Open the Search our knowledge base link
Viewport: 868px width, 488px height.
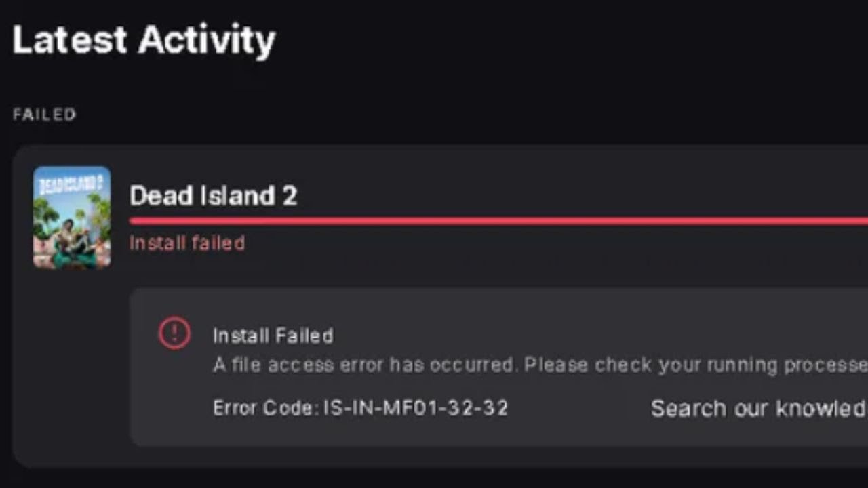pos(757,408)
